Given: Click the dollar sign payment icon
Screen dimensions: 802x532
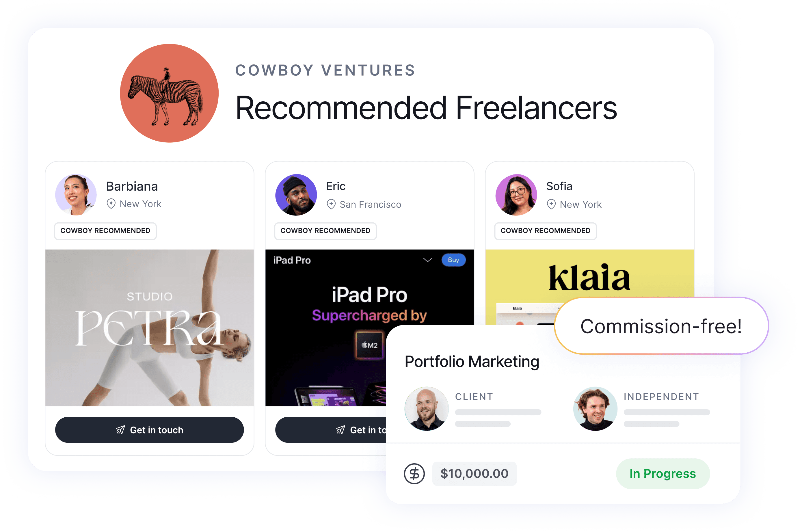Looking at the screenshot, I should pyautogui.click(x=414, y=474).
